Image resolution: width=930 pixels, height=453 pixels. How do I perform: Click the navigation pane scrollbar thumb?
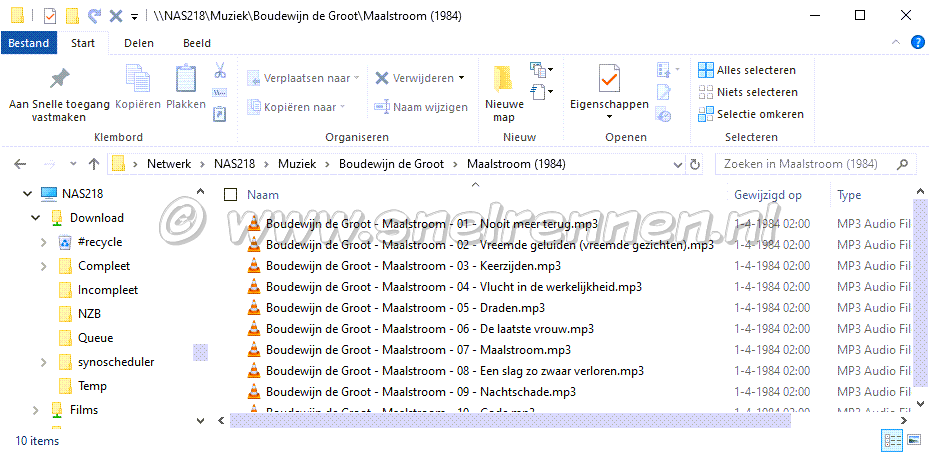[200, 352]
